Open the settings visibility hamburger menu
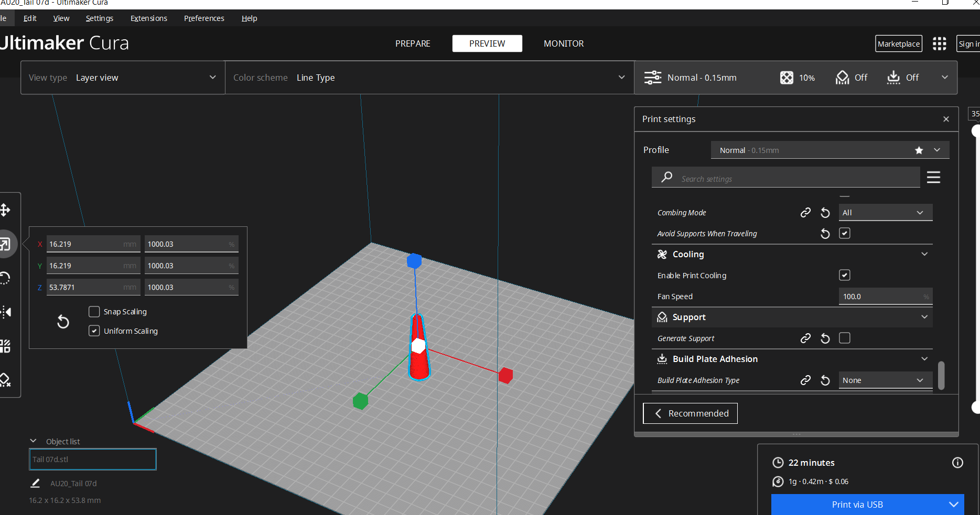 (933, 177)
